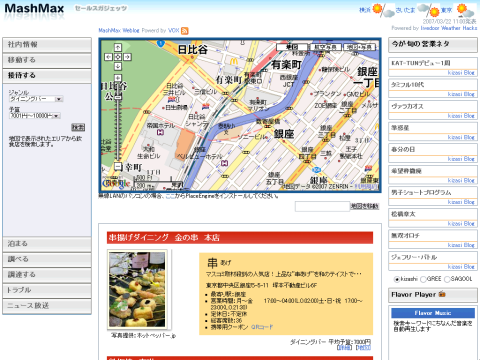Select the kizasi radio button
Screen dimensions: 480x360
[x=396, y=279]
